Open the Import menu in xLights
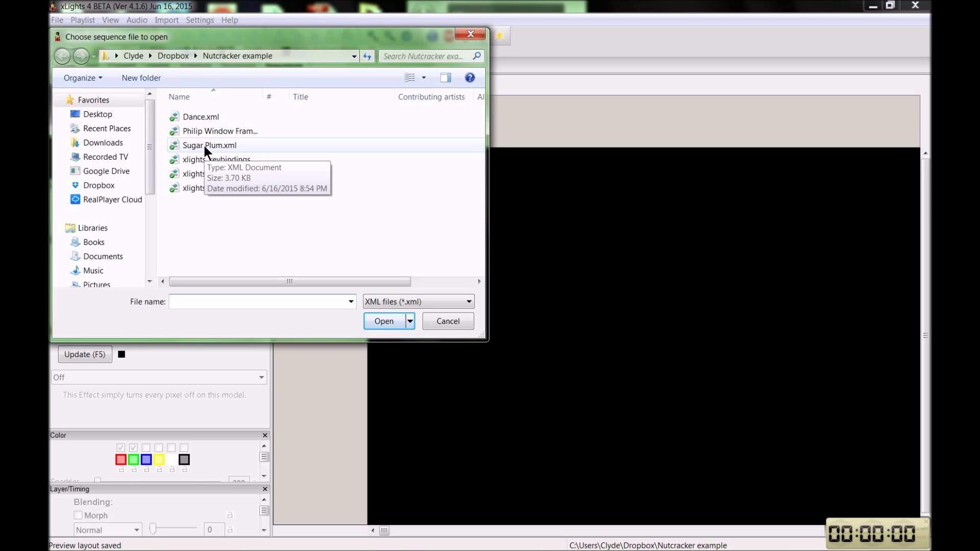The image size is (980, 551). [x=167, y=19]
